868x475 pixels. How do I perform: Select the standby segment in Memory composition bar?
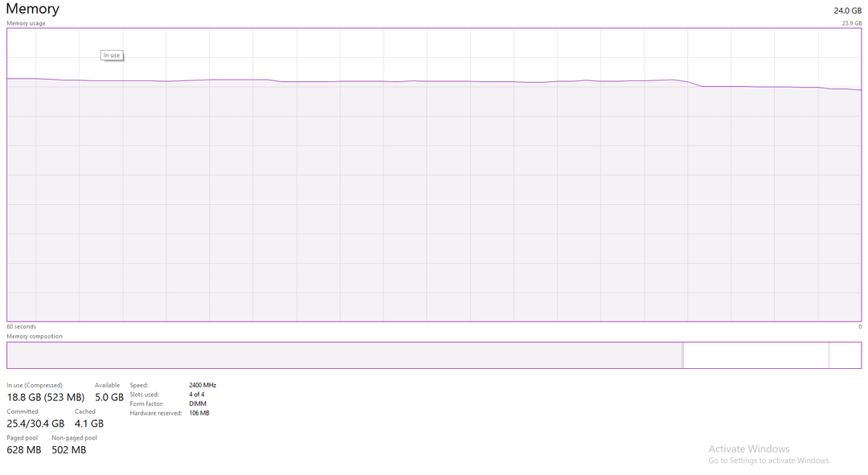(755, 355)
